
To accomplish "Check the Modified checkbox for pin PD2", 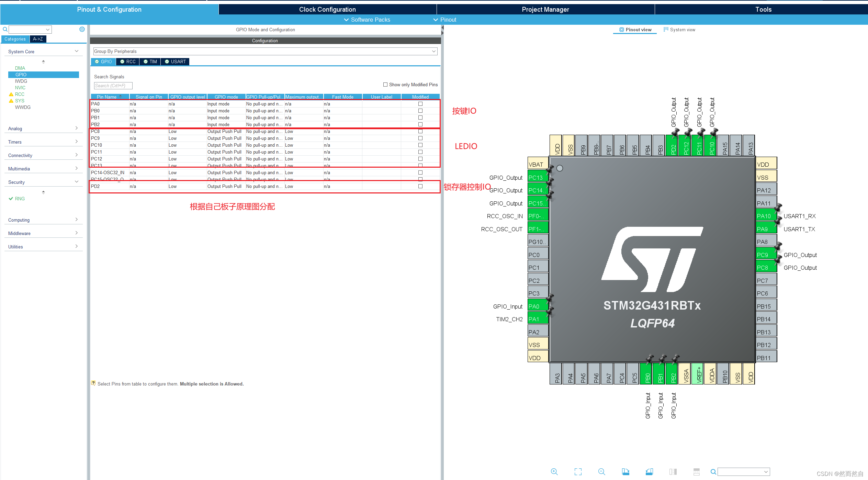I will pos(420,186).
